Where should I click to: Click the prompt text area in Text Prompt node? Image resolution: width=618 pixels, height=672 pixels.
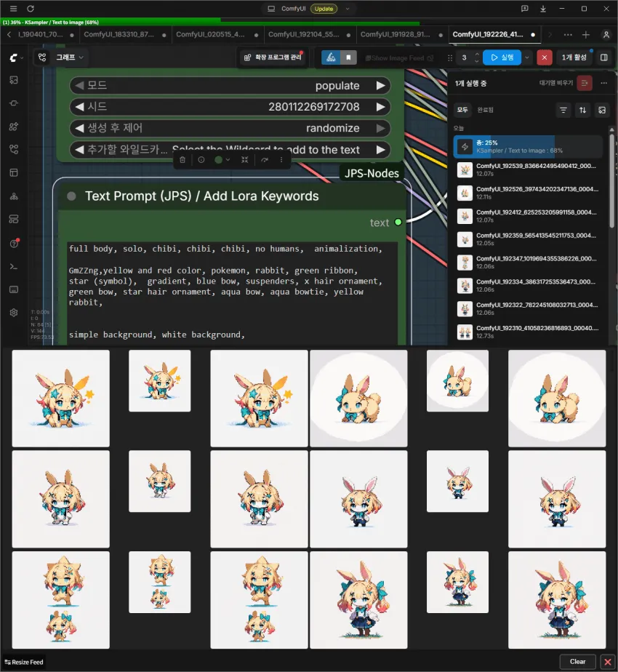[232, 292]
